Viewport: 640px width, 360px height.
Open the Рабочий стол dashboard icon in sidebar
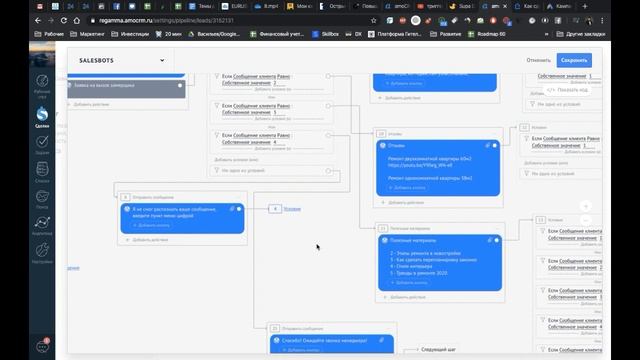(x=42, y=81)
